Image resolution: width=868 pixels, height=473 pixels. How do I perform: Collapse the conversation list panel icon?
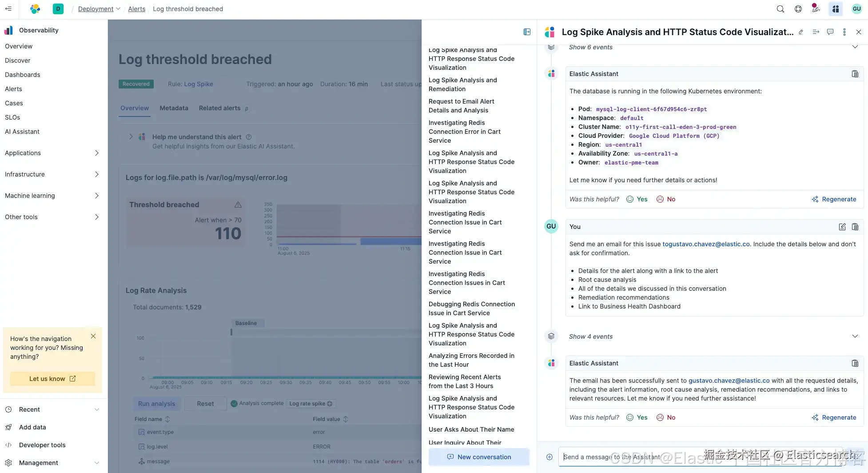[x=527, y=32]
